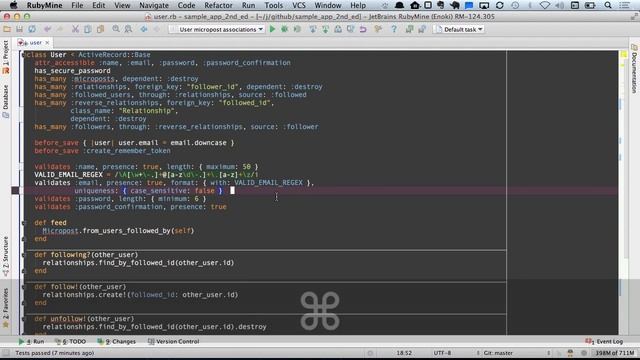The width and height of the screenshot is (640, 360).
Task: Click the :microposts symbol in has_many line
Action: point(93,79)
